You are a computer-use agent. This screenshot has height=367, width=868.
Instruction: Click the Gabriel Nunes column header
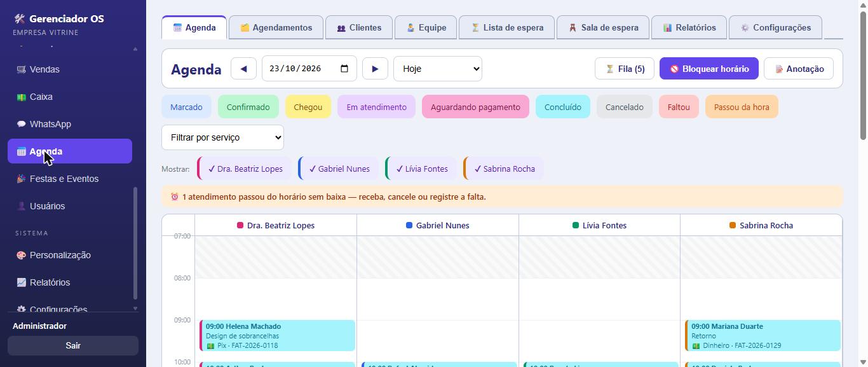coord(438,225)
